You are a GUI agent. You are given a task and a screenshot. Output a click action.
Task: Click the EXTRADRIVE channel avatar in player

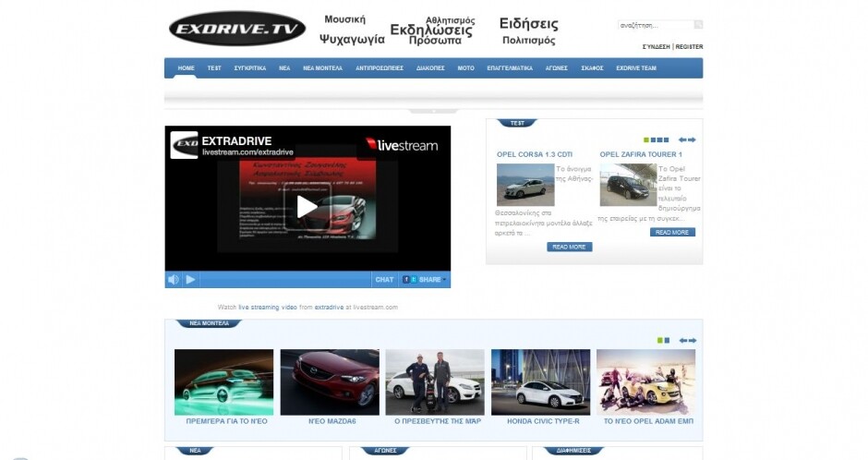tap(184, 145)
